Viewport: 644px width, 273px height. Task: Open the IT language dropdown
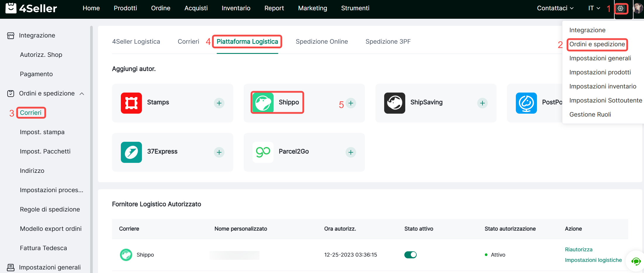[594, 8]
